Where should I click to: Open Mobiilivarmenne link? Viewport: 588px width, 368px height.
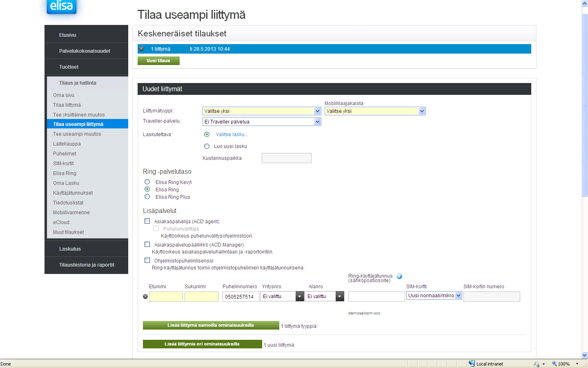(71, 213)
